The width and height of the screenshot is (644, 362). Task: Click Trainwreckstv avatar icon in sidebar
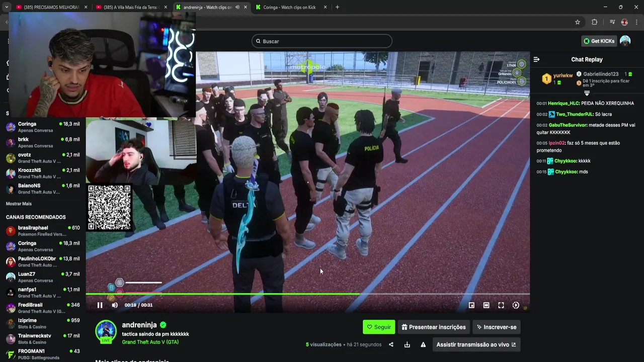pos(11,339)
